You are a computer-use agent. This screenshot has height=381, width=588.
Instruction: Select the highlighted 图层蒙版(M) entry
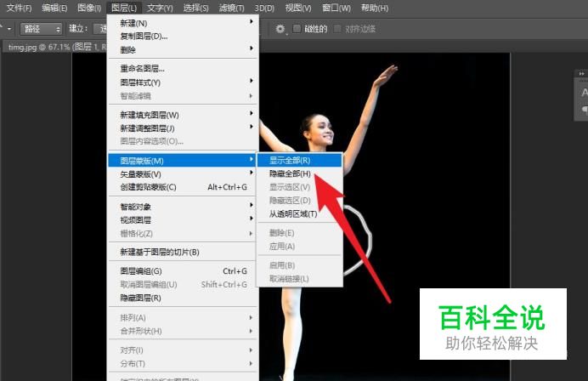183,161
